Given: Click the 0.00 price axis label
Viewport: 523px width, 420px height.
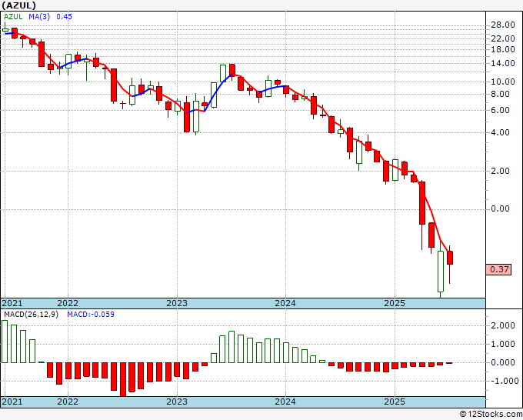Looking at the screenshot, I should click(x=501, y=208).
